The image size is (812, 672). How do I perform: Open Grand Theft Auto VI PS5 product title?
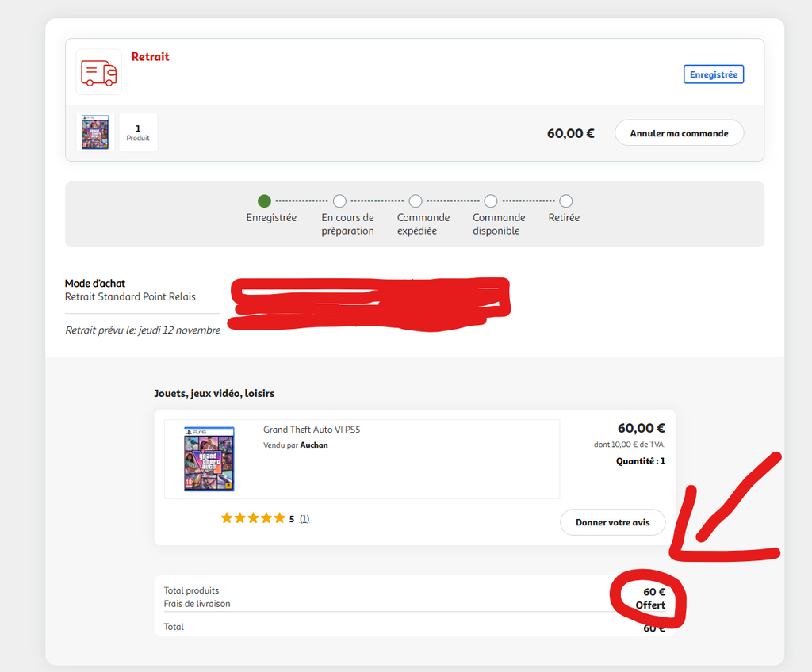311,430
